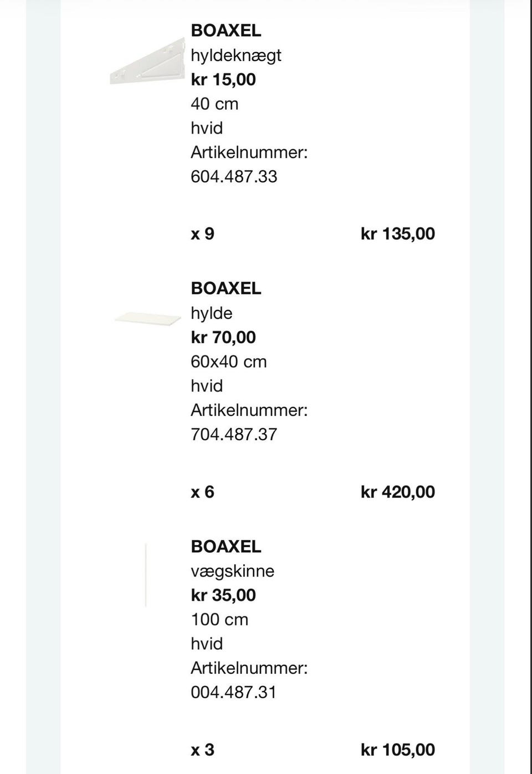
Task: Click the kr 35,00 unit price
Action: coord(223,595)
